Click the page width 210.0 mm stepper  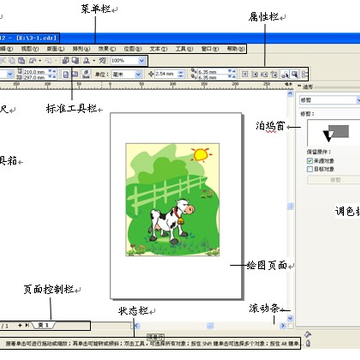52,71
